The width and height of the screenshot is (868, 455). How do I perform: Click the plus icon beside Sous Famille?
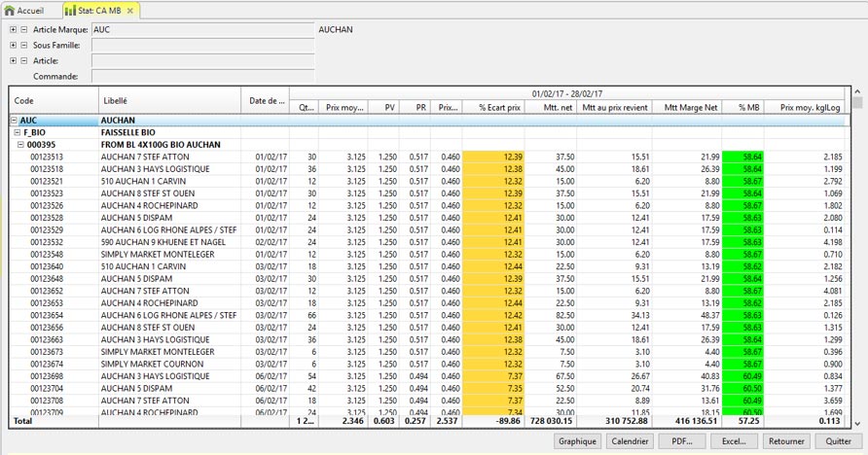(x=14, y=46)
